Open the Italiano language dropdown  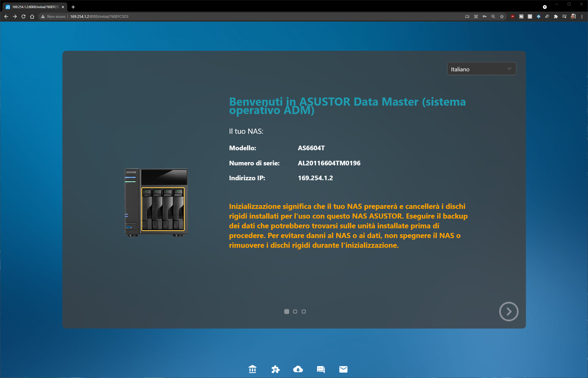pos(481,69)
